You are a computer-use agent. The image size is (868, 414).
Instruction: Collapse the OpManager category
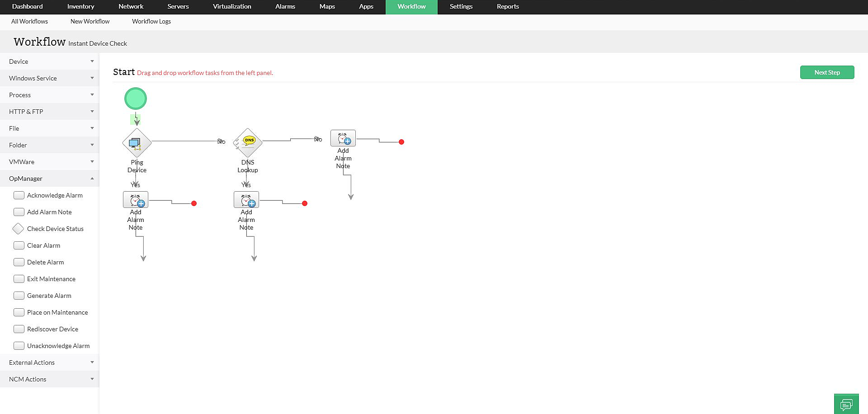(49, 179)
